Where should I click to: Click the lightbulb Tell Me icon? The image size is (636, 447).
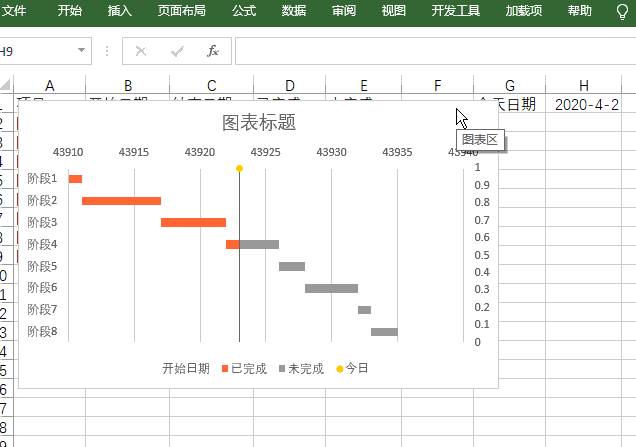pyautogui.click(x=622, y=12)
